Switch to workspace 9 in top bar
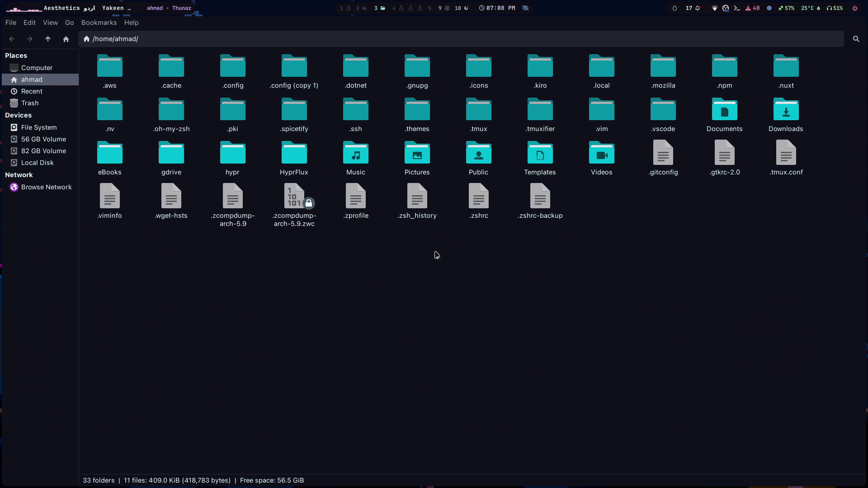This screenshot has width=868, height=488. (x=443, y=8)
